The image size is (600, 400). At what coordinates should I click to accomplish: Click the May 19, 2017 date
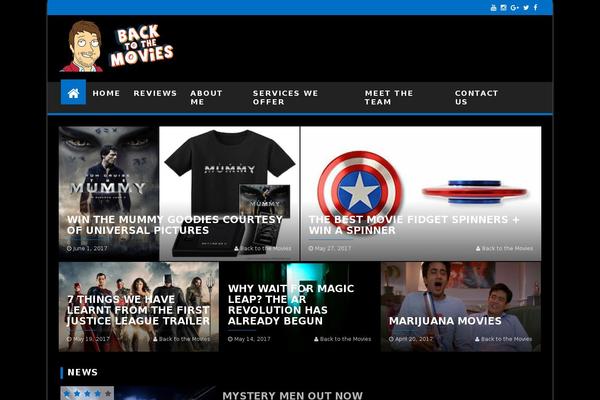click(x=88, y=339)
